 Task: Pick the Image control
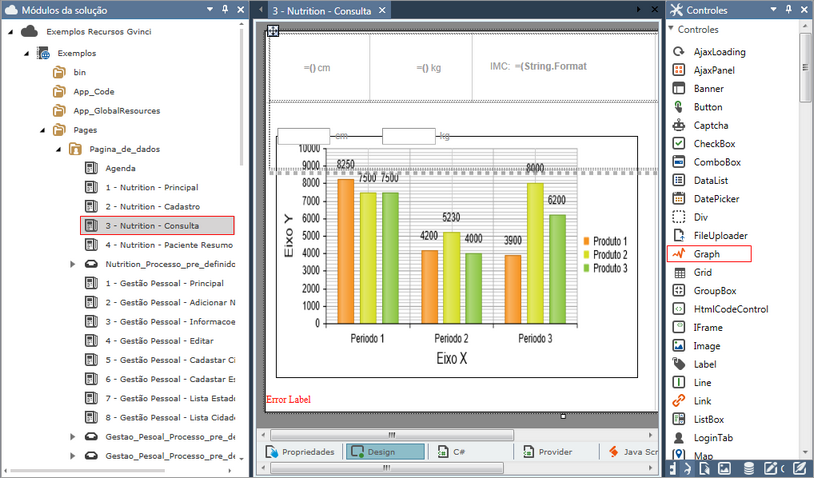697,346
